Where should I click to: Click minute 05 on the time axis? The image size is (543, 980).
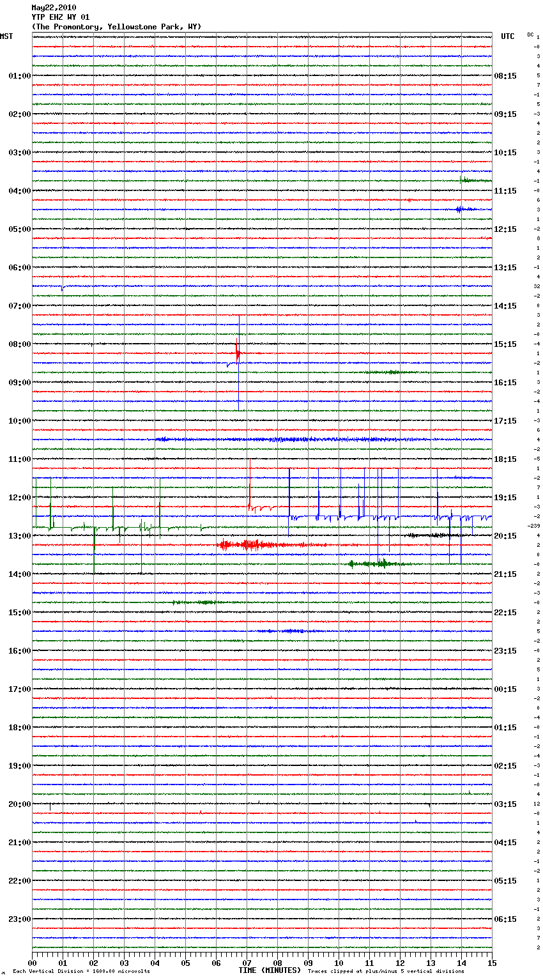(x=185, y=963)
